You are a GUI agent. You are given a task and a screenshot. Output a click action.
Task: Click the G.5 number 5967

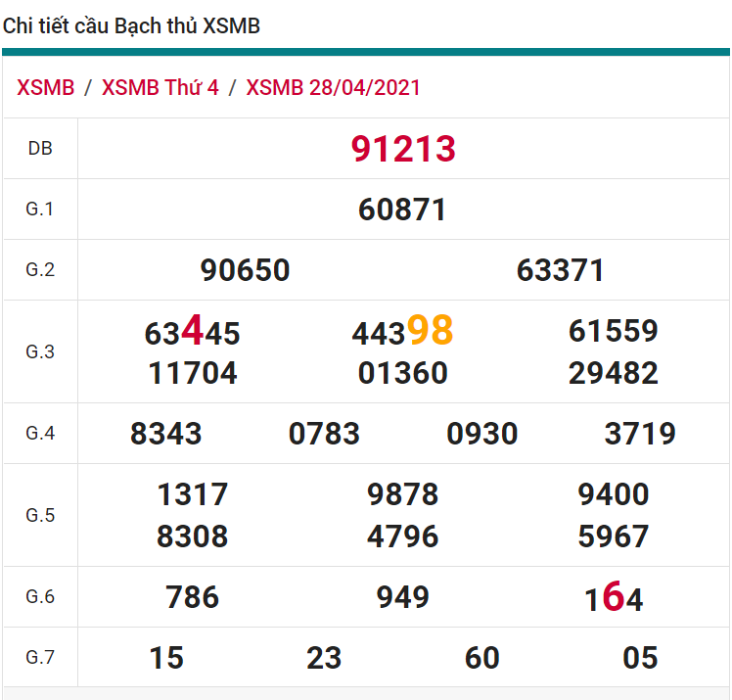[614, 537]
